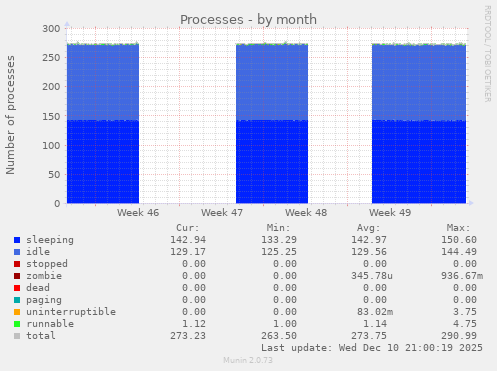The image size is (497, 371).
Task: Click the 'Week 49' axis label
Action: pyautogui.click(x=390, y=213)
